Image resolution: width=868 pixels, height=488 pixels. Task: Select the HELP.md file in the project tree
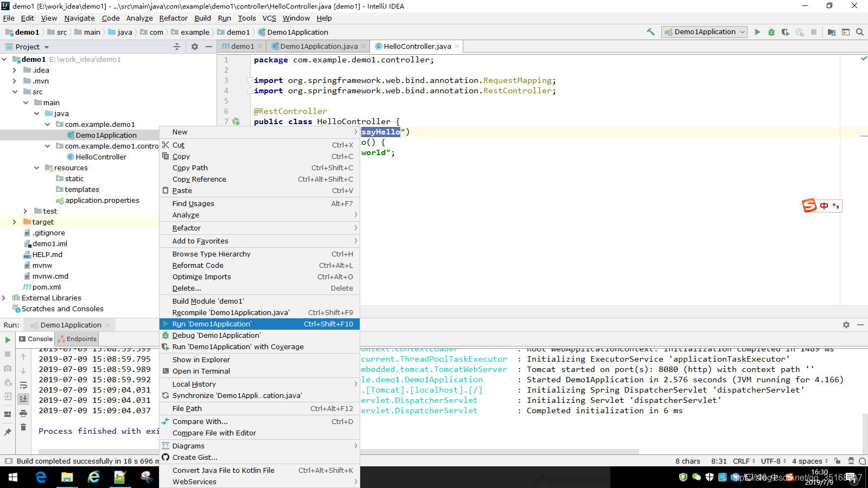point(47,254)
